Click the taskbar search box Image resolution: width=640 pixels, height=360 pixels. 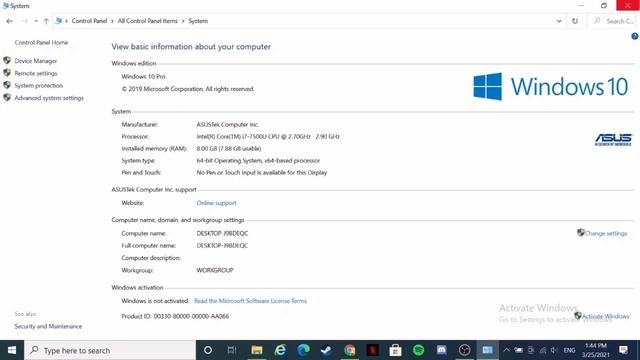[x=110, y=350]
